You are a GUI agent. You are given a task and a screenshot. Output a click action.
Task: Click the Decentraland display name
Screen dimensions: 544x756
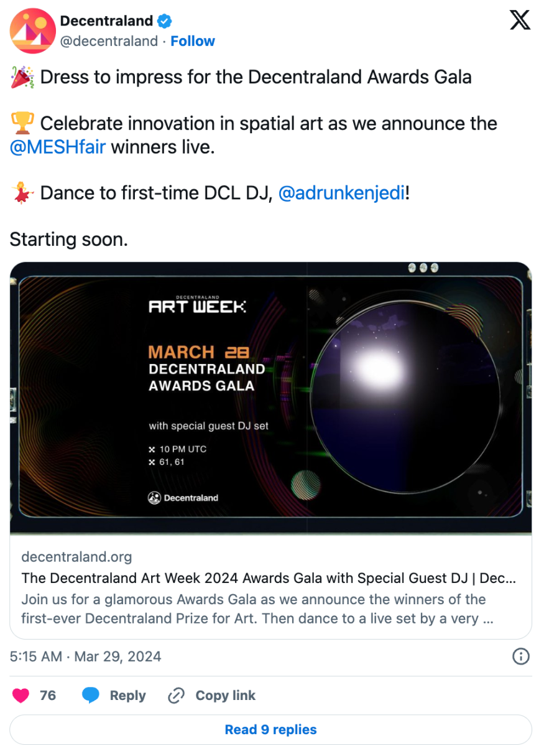coord(106,21)
